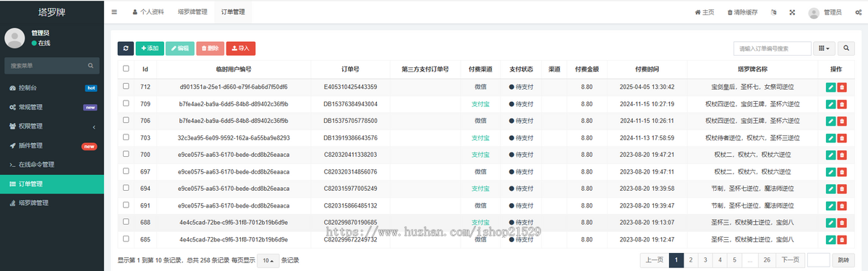Image resolution: width=868 pixels, height=271 pixels.
Task: Sort by the 付费时间 column header
Action: click(x=647, y=69)
